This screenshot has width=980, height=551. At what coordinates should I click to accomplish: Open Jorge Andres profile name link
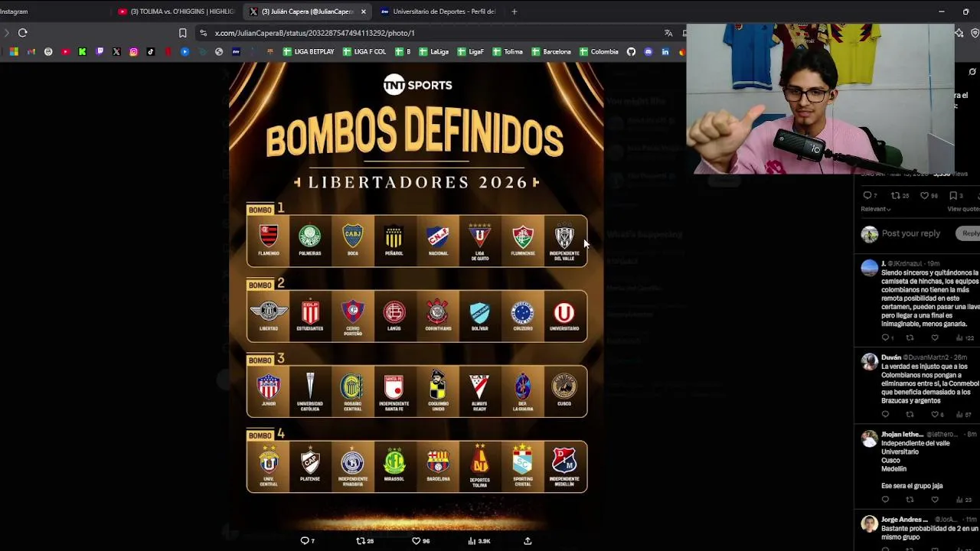coord(904,520)
